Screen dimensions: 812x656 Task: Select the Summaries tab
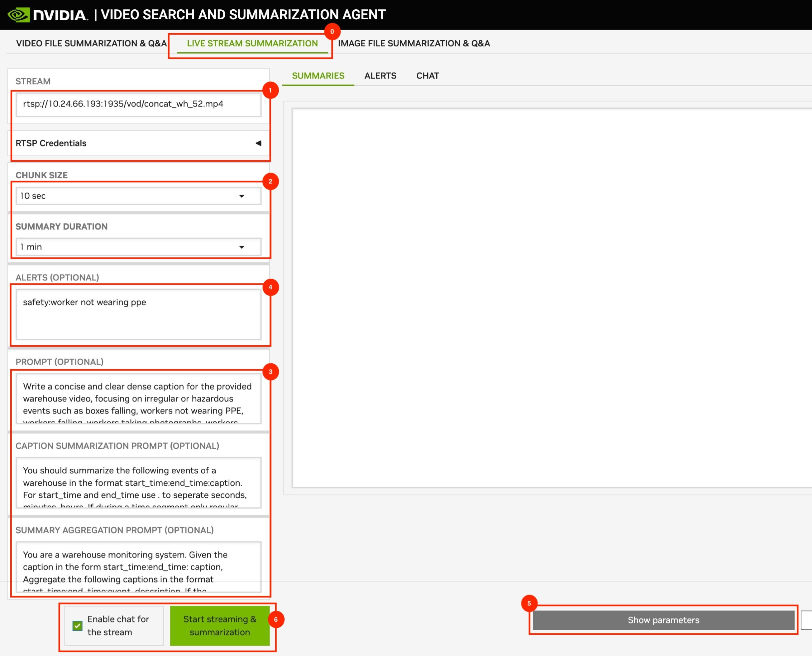click(318, 76)
